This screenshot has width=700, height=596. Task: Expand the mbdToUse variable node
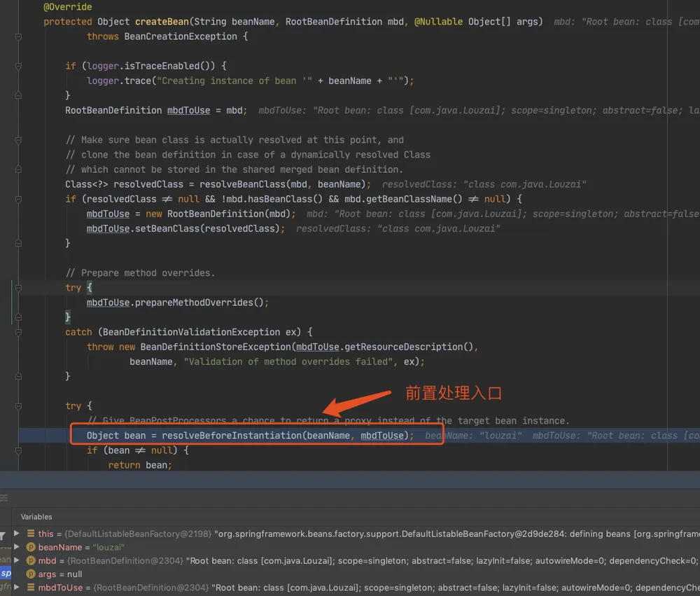17,587
